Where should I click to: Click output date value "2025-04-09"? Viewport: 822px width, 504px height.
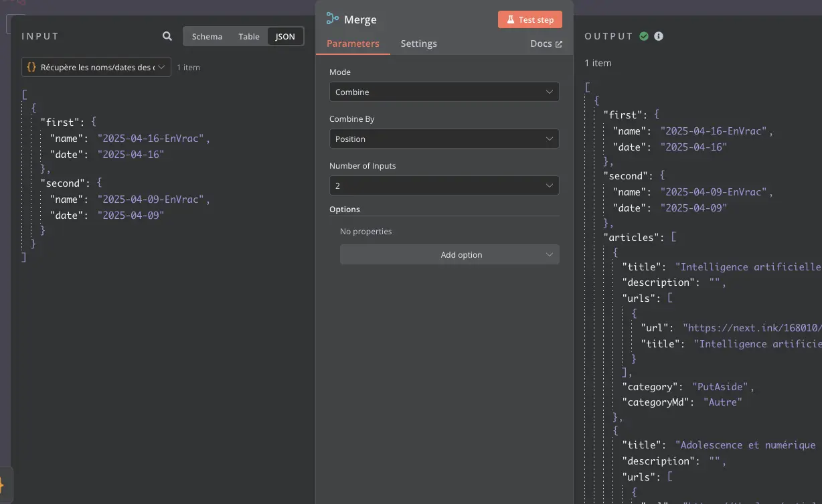693,207
